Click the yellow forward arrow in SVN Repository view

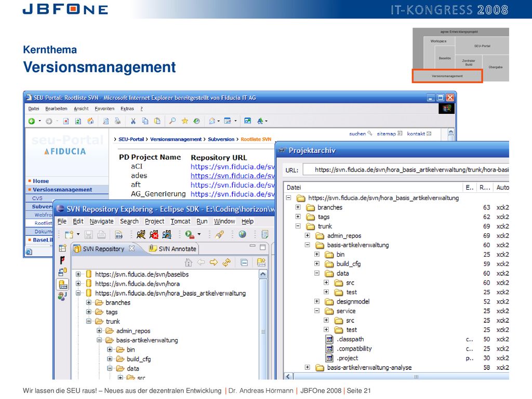[214, 262]
